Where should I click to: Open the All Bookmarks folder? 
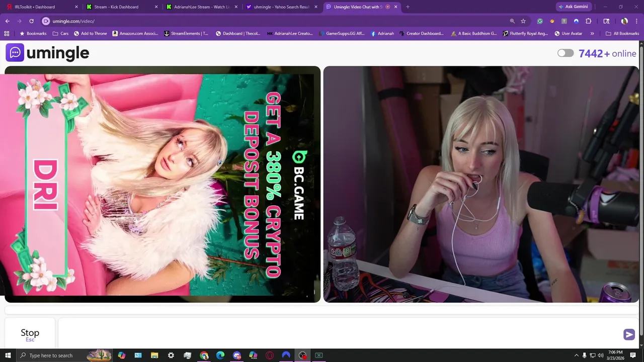click(x=622, y=33)
